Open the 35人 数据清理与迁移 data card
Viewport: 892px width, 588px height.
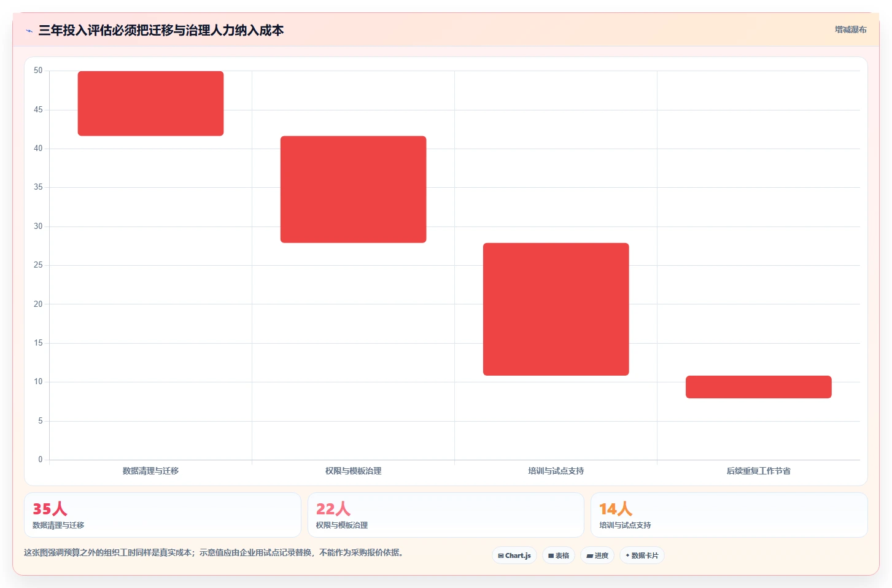click(x=163, y=515)
